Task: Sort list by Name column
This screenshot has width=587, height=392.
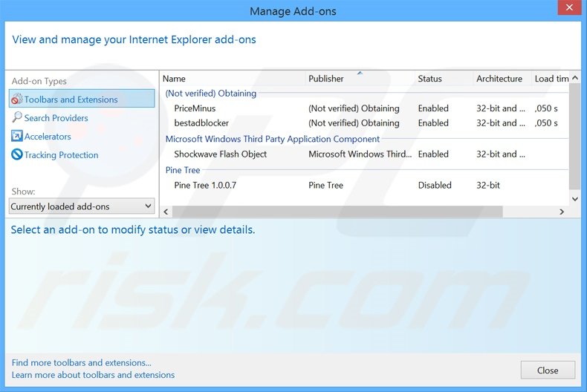Action: click(x=233, y=79)
